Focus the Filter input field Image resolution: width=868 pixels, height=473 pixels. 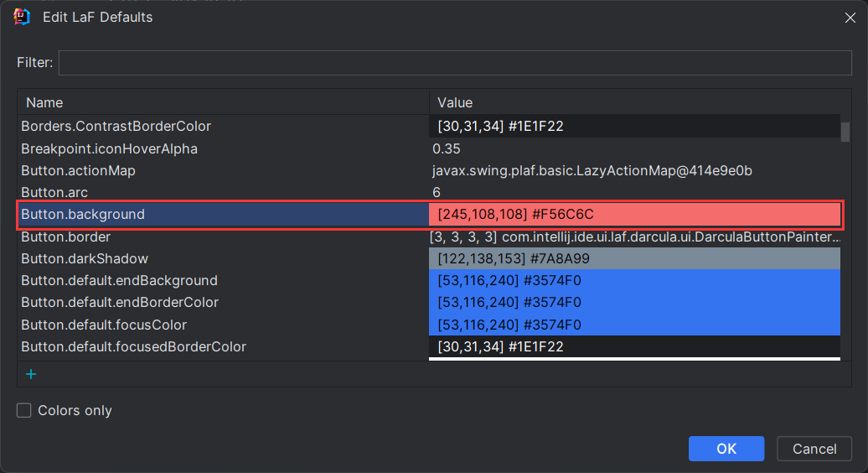(455, 63)
